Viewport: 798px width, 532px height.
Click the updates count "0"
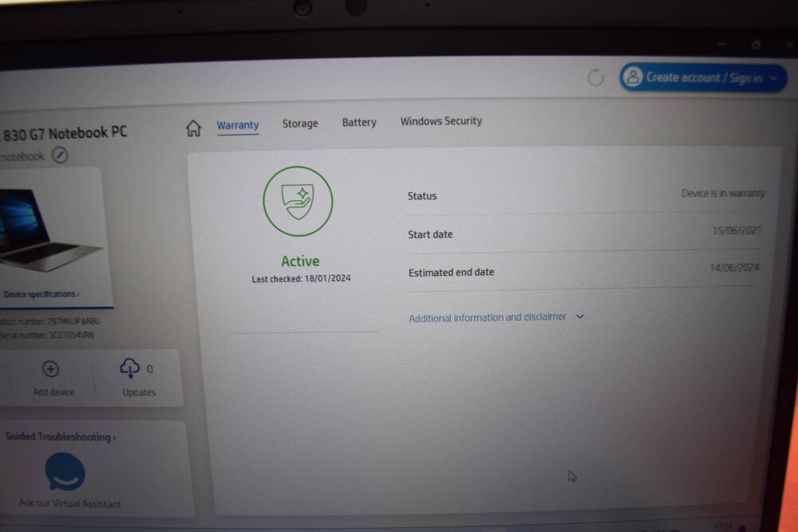tap(150, 368)
